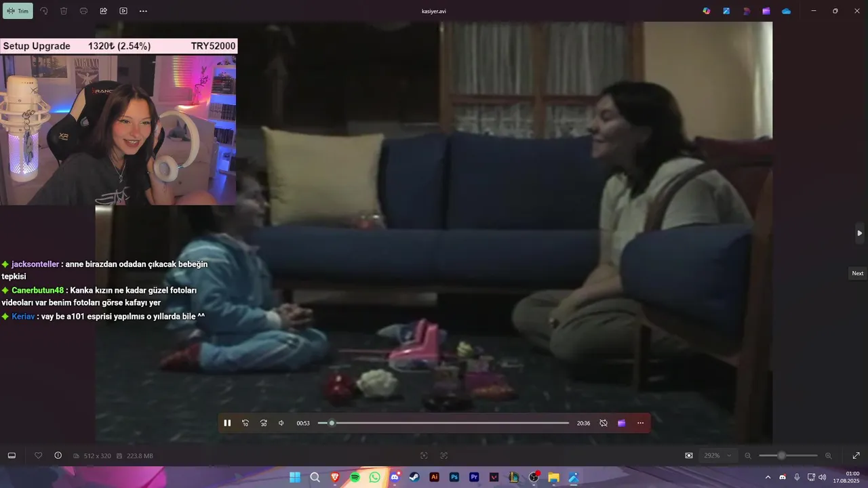Viewport: 868px width, 488px height.
Task: Open WhatsApp from the taskbar
Action: click(375, 477)
